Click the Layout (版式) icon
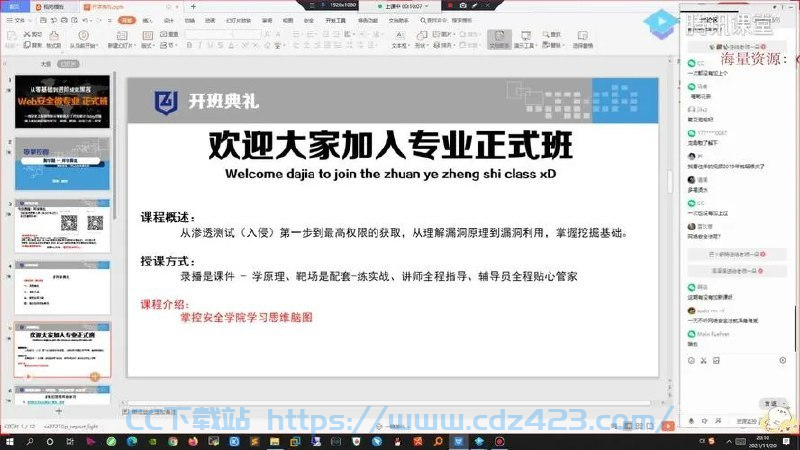This screenshot has width=800, height=450. click(147, 35)
